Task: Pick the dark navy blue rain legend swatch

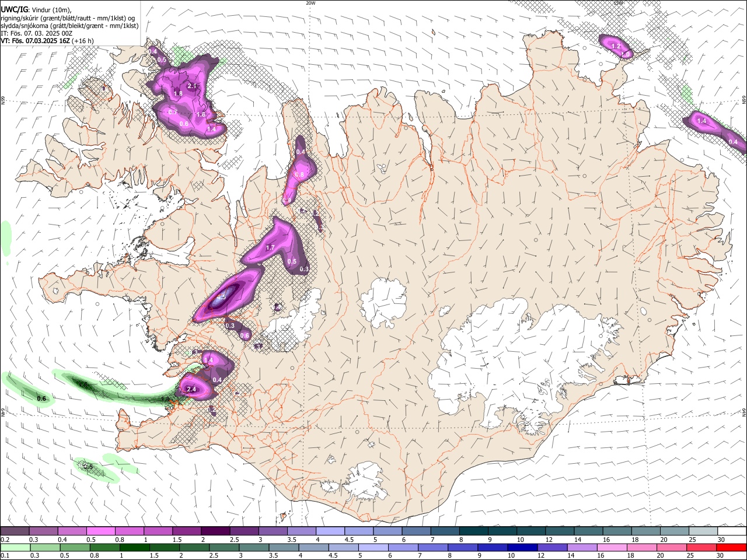Action: click(x=522, y=547)
